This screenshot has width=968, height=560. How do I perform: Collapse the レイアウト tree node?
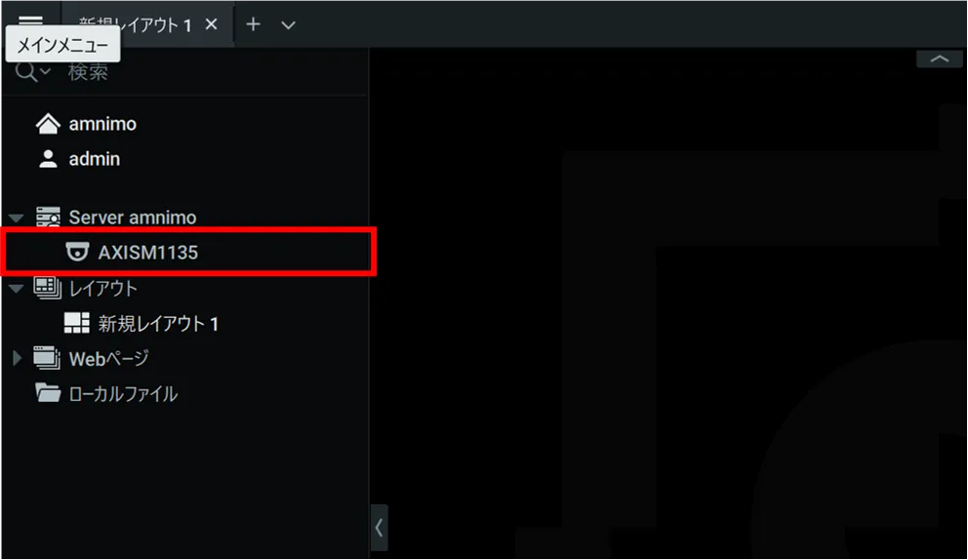(x=17, y=289)
